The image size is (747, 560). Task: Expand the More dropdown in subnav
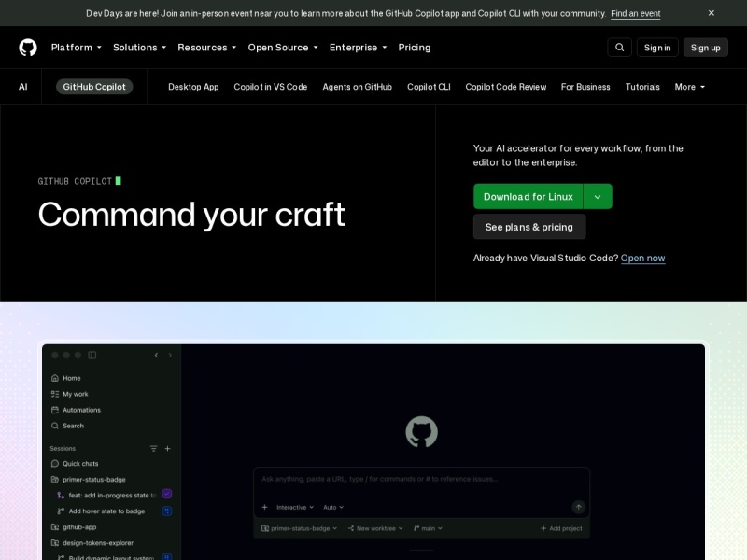coord(689,87)
